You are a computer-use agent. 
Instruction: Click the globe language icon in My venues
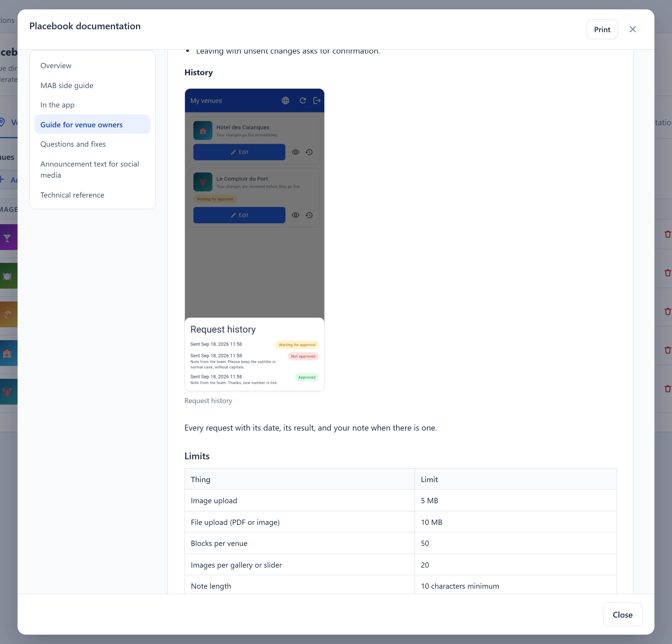click(x=285, y=100)
